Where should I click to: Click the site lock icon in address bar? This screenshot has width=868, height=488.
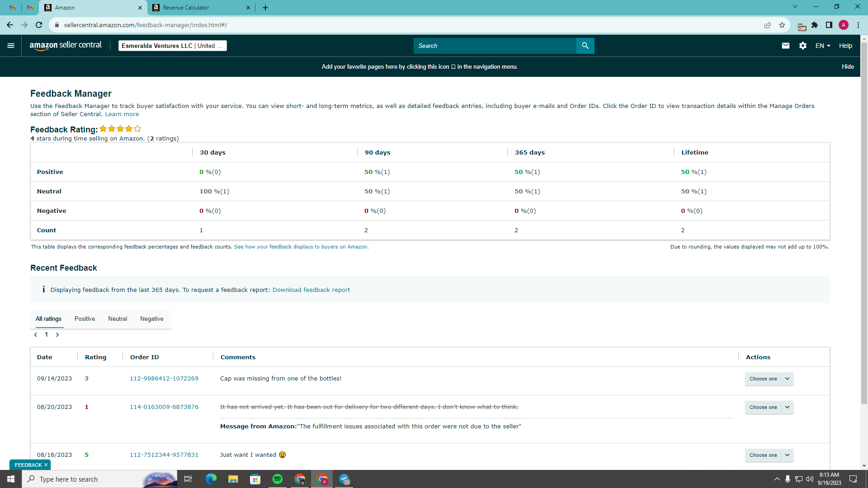57,25
